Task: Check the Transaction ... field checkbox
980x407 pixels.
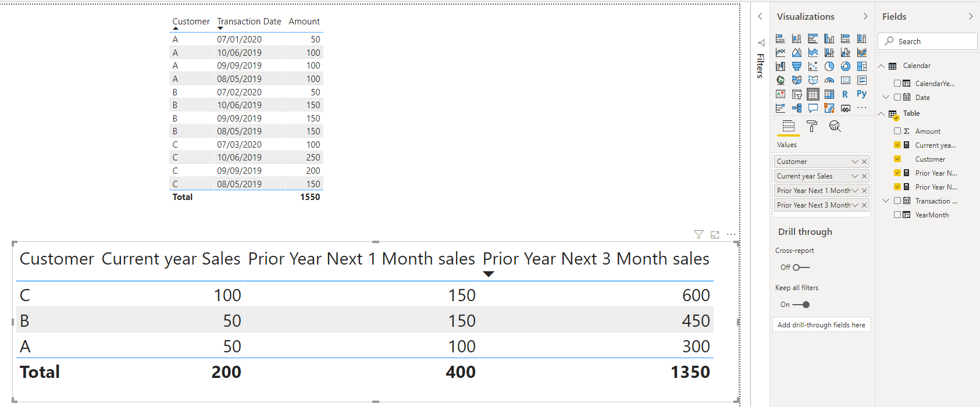Action: tap(897, 201)
